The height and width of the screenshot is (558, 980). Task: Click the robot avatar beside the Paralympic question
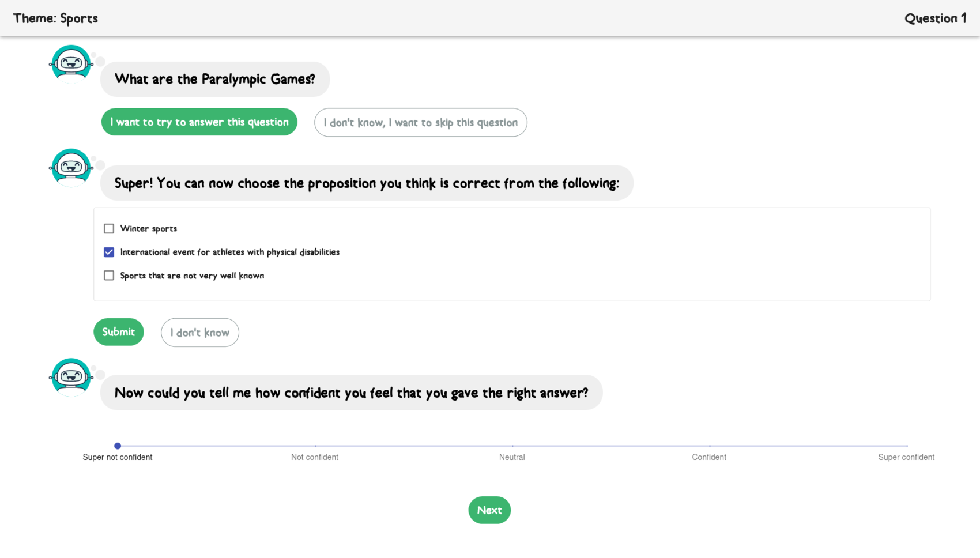tap(71, 63)
